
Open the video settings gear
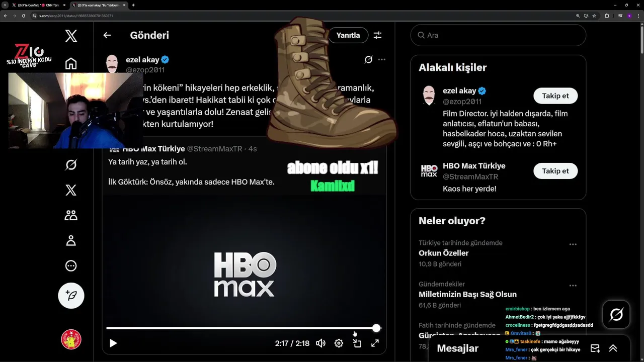pyautogui.click(x=339, y=343)
